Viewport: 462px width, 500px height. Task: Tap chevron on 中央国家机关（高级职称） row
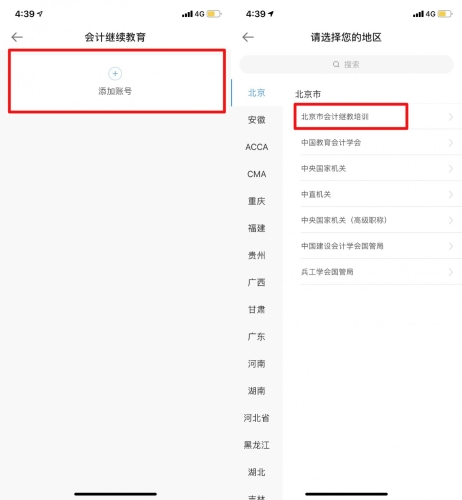451,220
